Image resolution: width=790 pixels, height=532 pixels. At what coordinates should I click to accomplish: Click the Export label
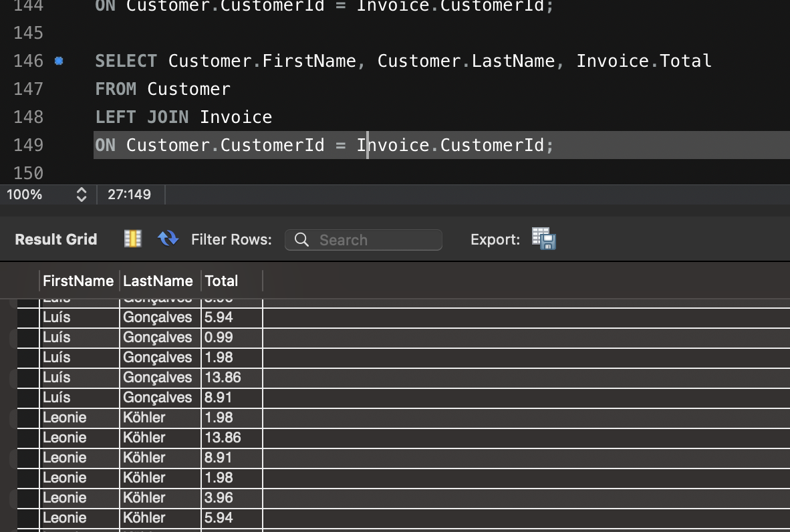(x=495, y=239)
